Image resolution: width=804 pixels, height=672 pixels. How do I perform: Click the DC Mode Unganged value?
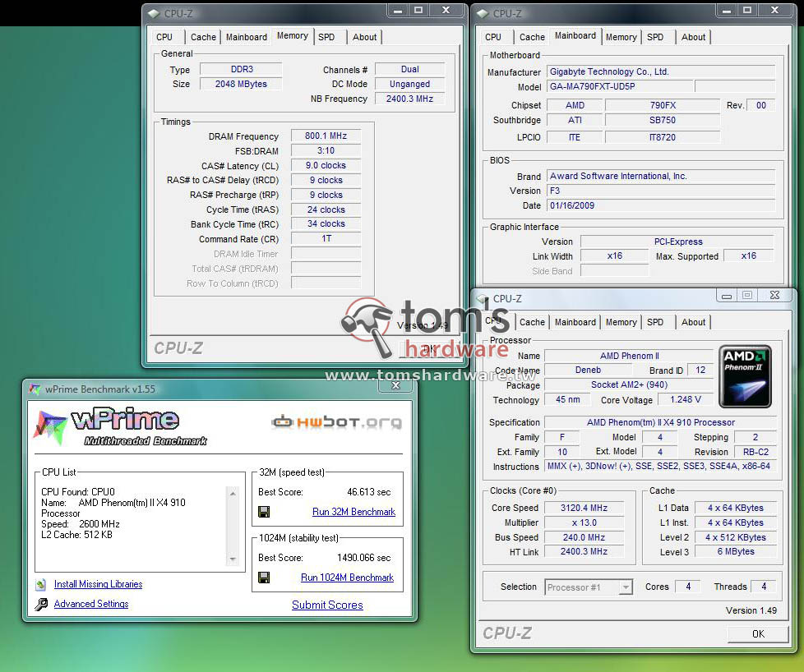pyautogui.click(x=409, y=84)
